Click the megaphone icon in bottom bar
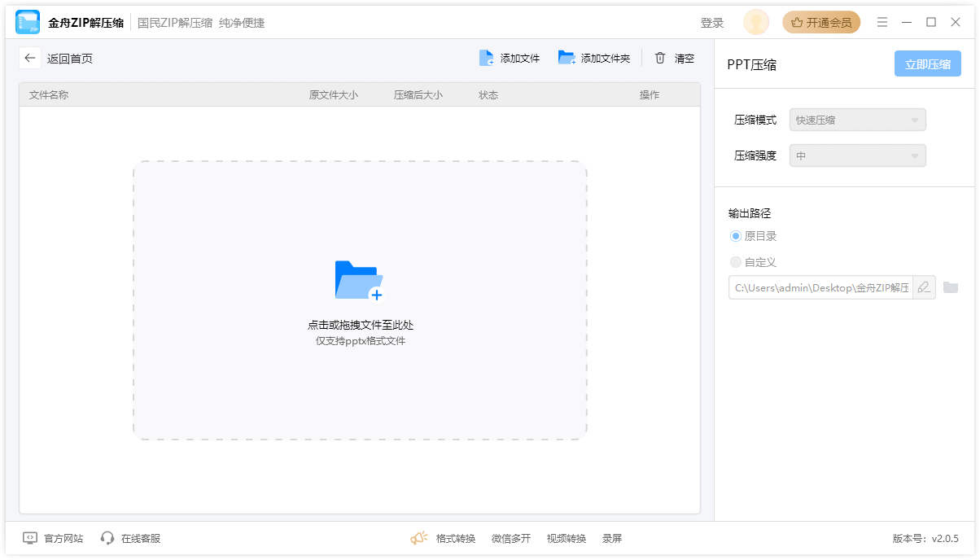This screenshot has width=980, height=560. tap(419, 538)
